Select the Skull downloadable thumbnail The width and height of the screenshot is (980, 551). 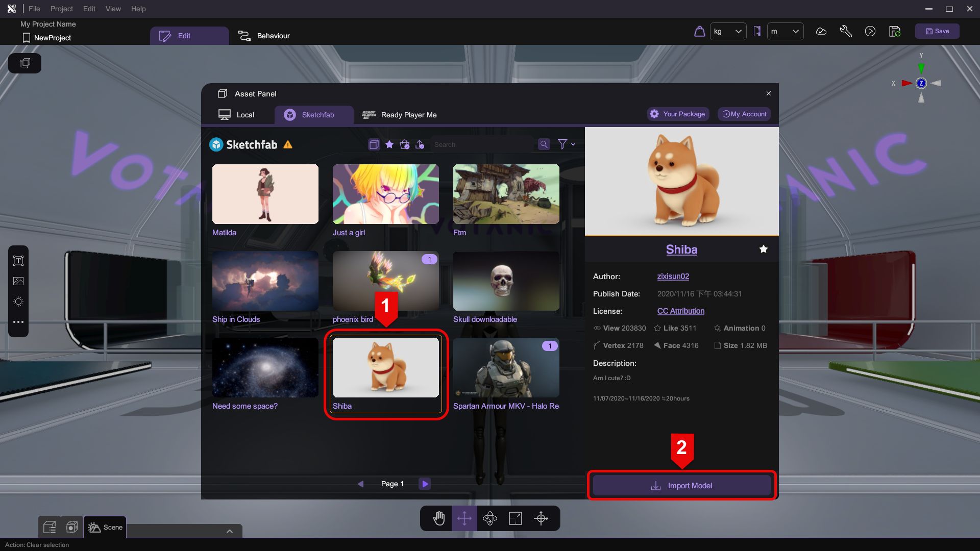[x=506, y=281]
